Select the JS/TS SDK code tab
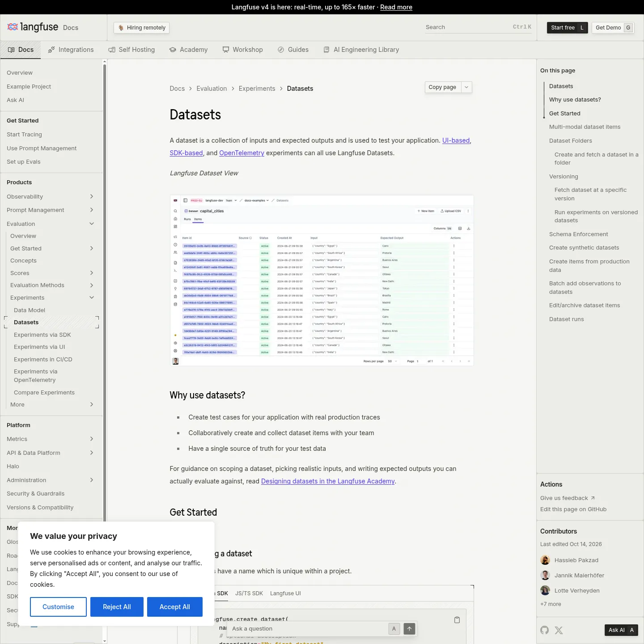Image resolution: width=644 pixels, height=644 pixels. click(x=249, y=593)
